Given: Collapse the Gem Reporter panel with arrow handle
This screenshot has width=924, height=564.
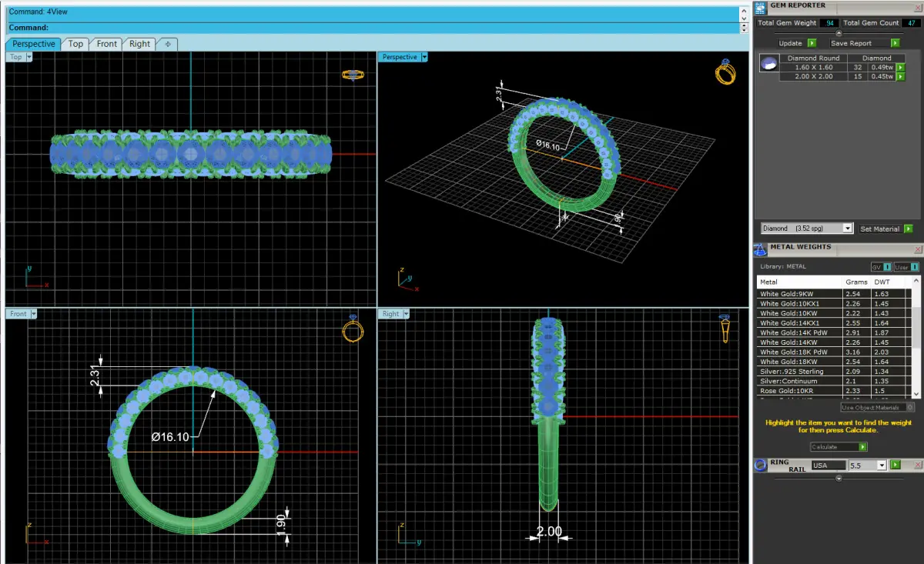Looking at the screenshot, I should [x=839, y=32].
